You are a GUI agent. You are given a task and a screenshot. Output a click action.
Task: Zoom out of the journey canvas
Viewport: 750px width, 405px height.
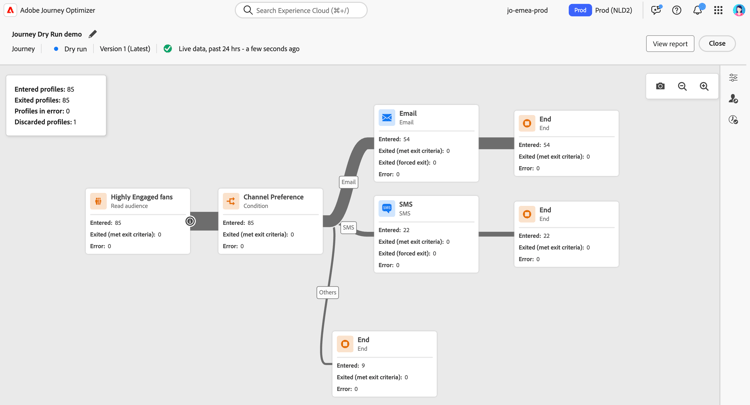(x=682, y=86)
